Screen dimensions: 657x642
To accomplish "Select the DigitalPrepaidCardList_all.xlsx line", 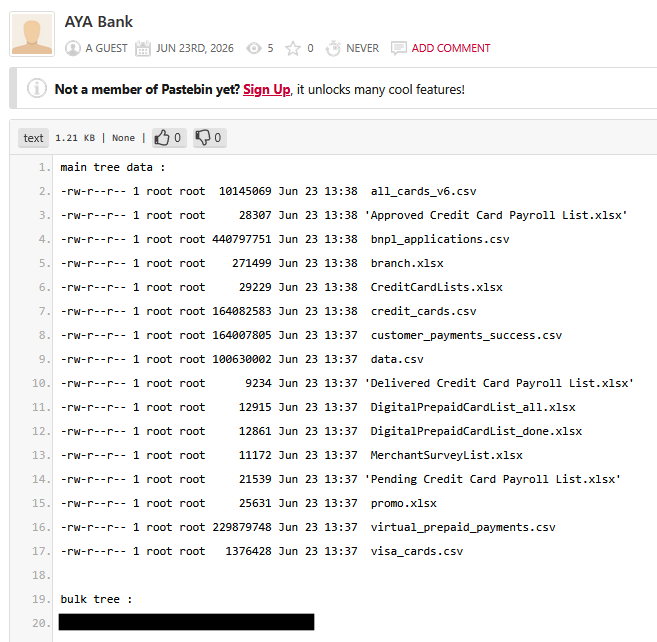I will (318, 407).
